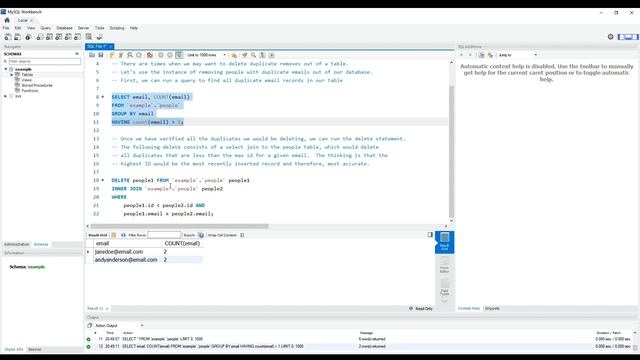Toggle the auto-commit mode icon
The image size is (640, 360).
(179, 55)
